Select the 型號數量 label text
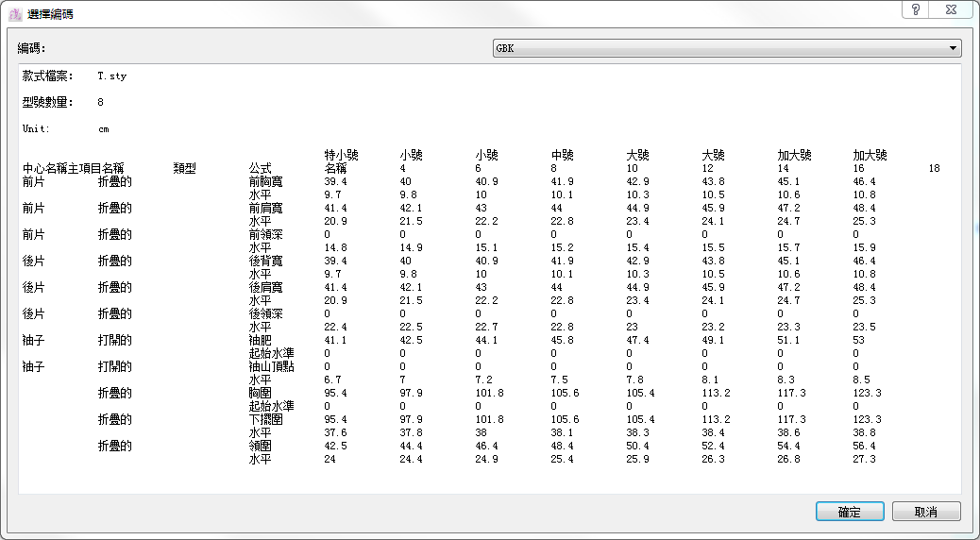The image size is (980, 540). pos(48,102)
